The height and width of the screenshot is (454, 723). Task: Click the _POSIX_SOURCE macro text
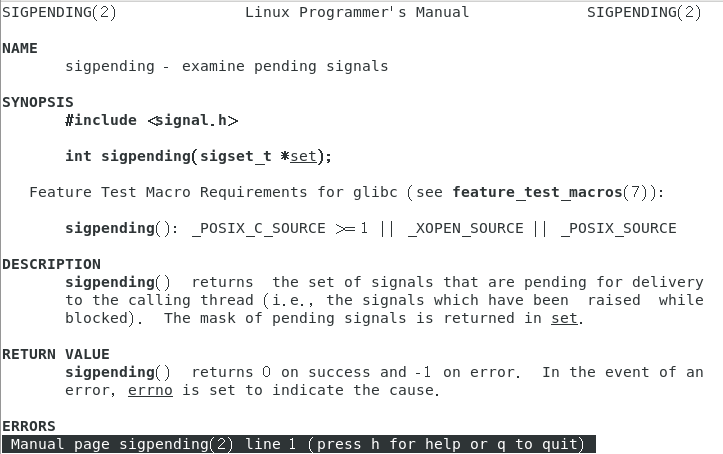pos(618,228)
